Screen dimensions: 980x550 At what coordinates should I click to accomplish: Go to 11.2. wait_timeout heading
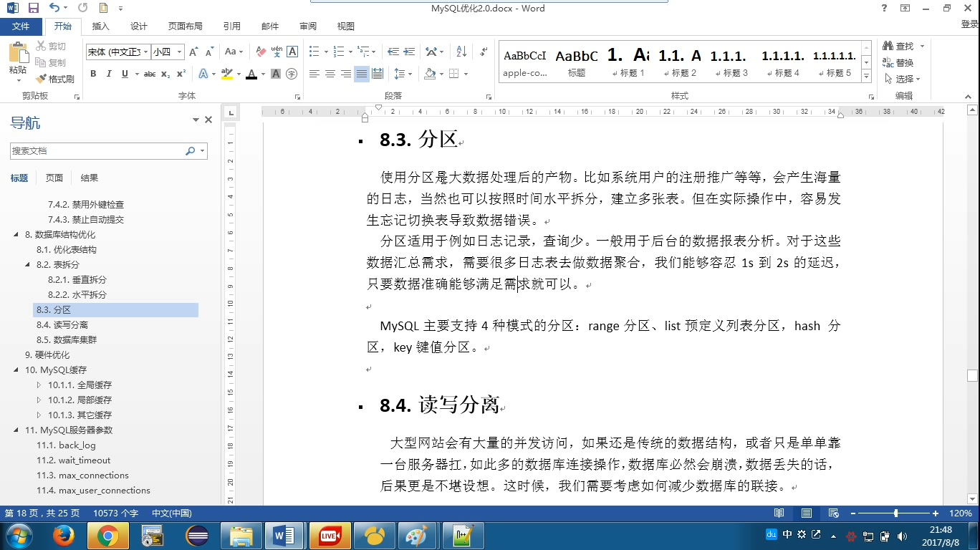point(74,460)
